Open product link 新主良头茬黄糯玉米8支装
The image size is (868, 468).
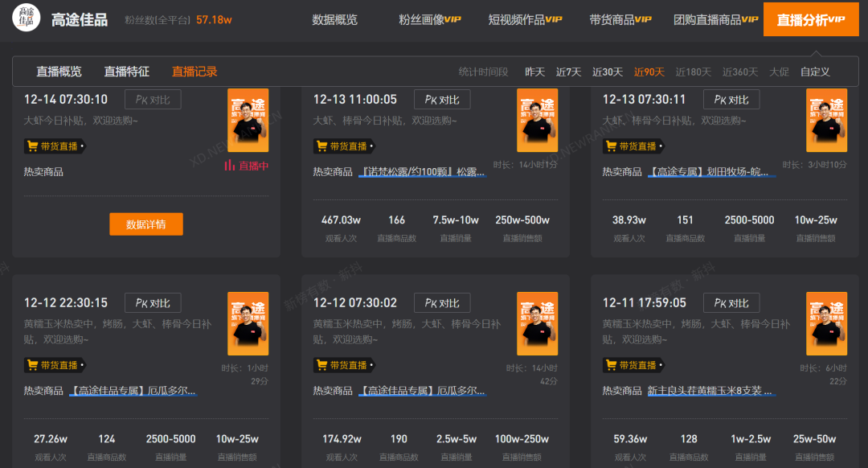(x=711, y=391)
